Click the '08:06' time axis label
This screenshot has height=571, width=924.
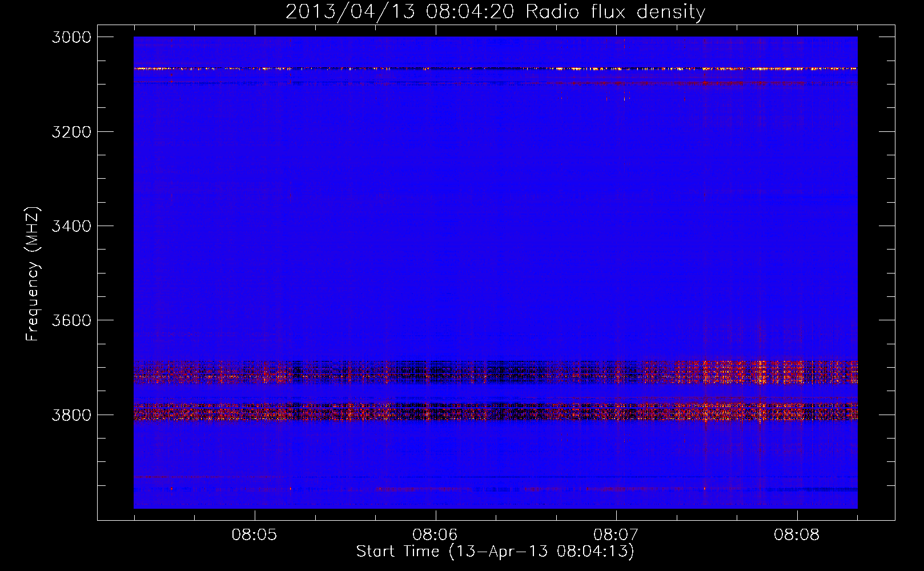435,534
